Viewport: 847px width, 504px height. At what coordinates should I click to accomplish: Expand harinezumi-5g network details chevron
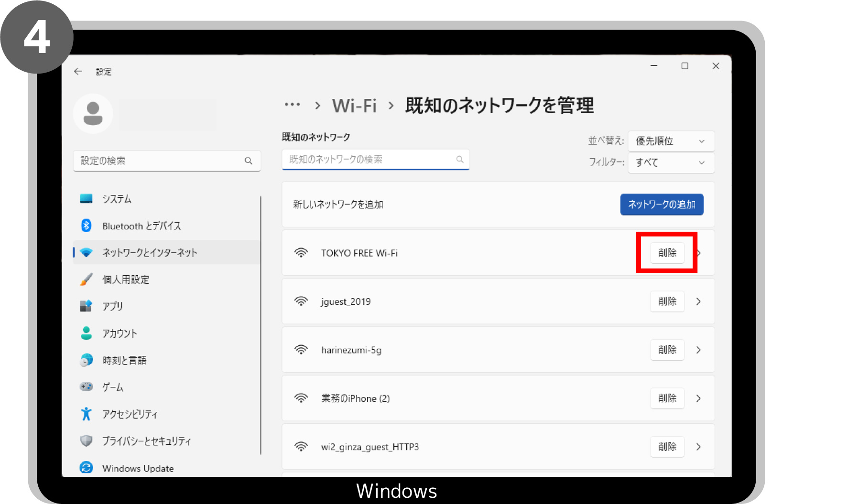[698, 350]
